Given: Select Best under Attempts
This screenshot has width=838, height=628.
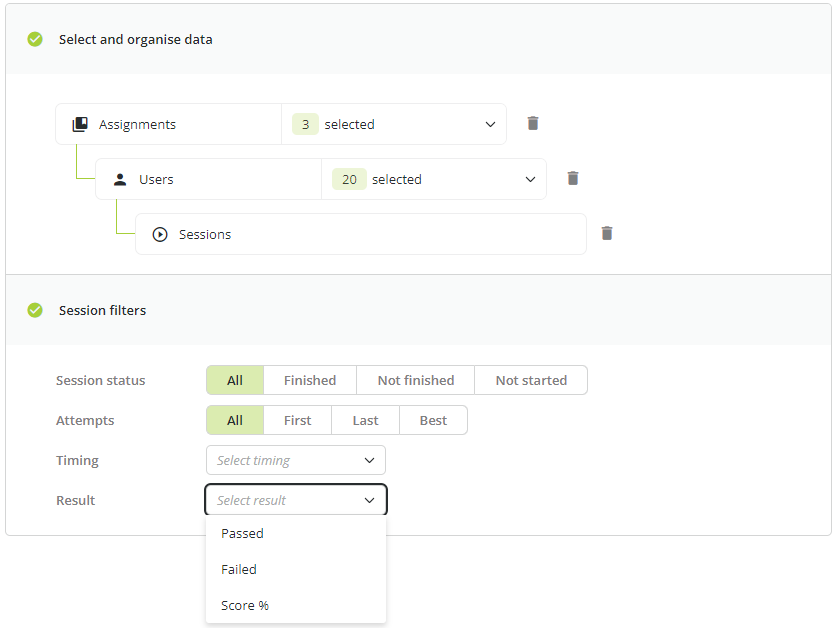Looking at the screenshot, I should (x=433, y=420).
